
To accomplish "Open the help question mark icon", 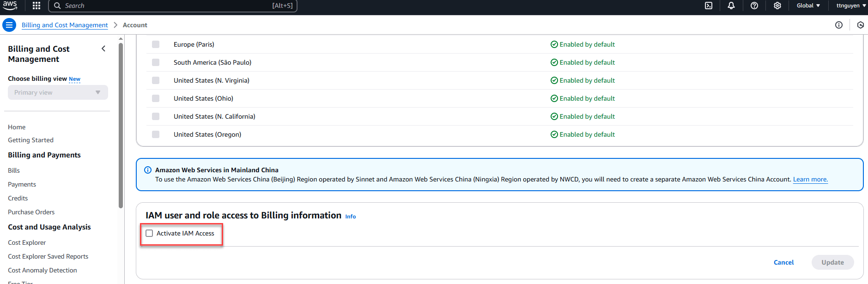I will (754, 6).
